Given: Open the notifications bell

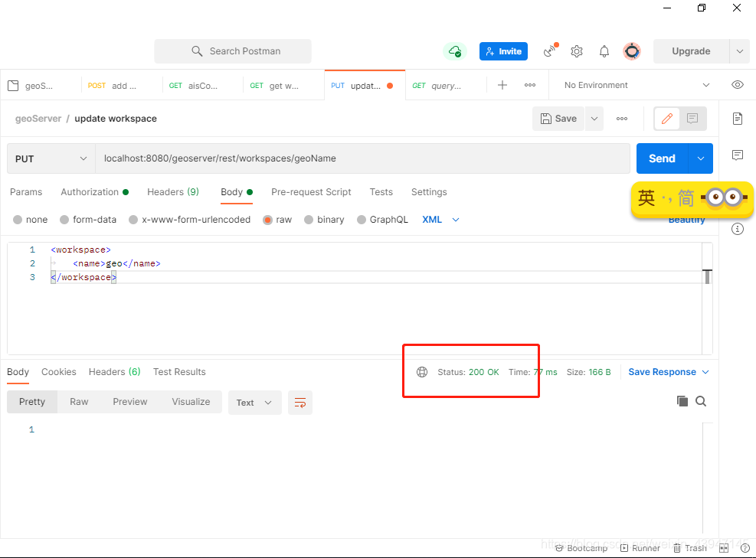Looking at the screenshot, I should pos(604,51).
